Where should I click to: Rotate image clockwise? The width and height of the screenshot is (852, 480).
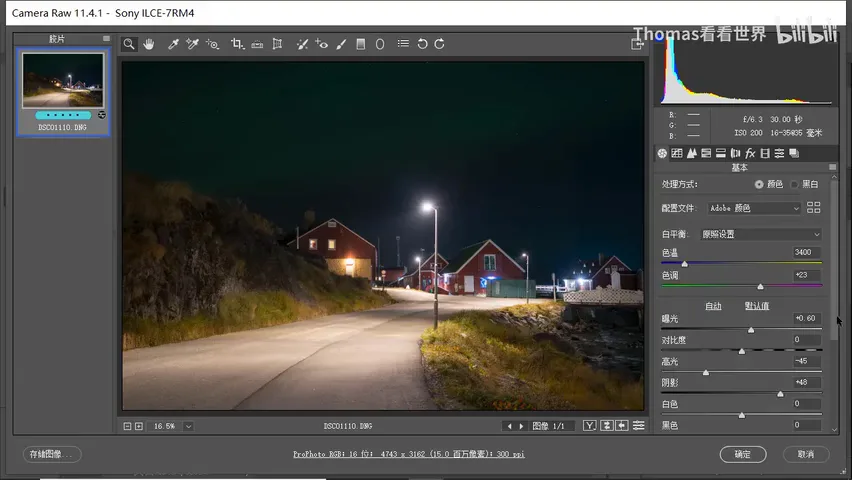pyautogui.click(x=440, y=44)
